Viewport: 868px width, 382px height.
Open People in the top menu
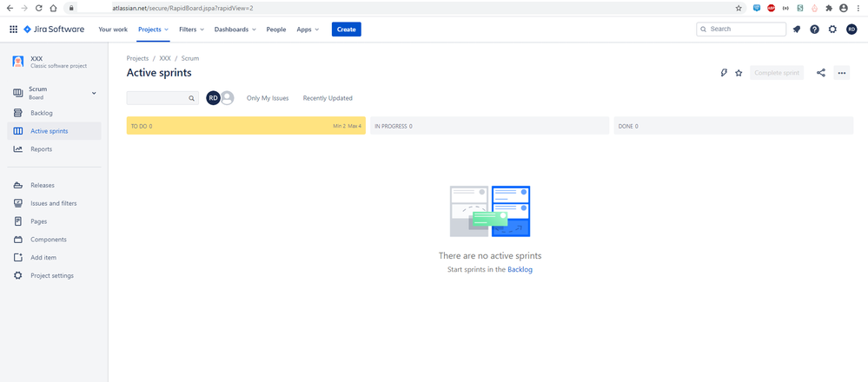tap(276, 30)
